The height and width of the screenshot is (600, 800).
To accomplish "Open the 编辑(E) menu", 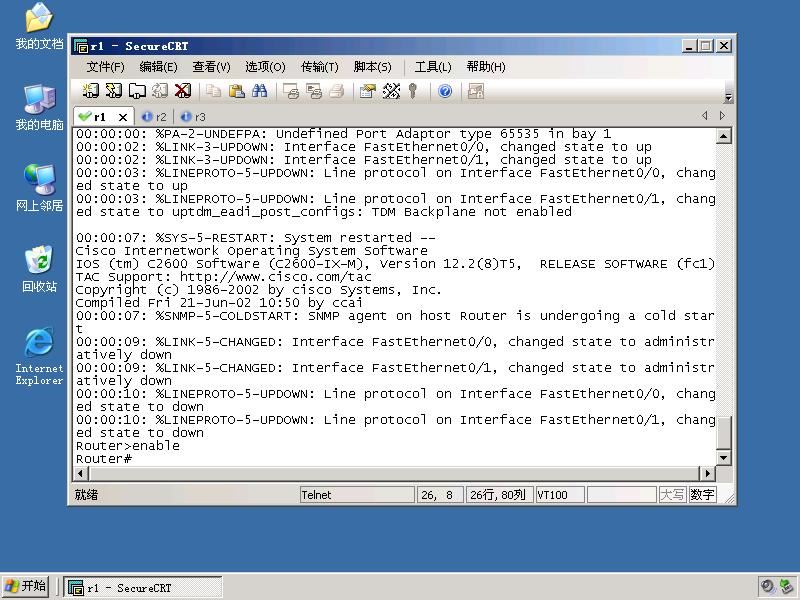I will [x=158, y=67].
